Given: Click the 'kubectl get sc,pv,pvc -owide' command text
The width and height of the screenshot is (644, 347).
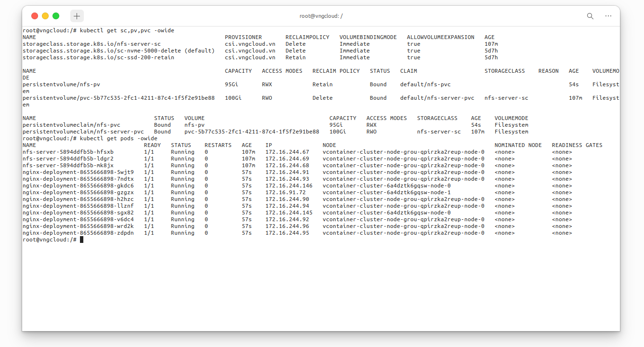Looking at the screenshot, I should pos(124,30).
